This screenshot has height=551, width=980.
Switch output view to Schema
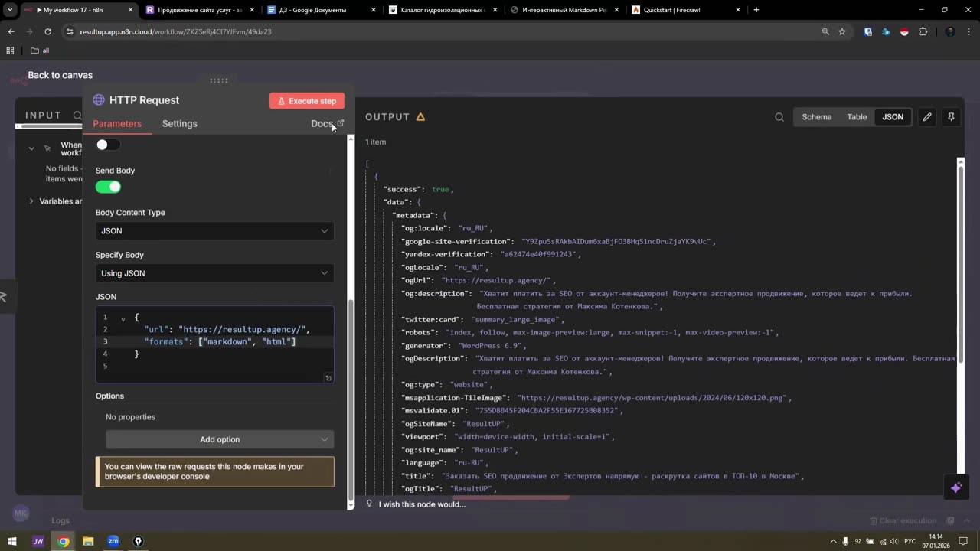tap(817, 117)
